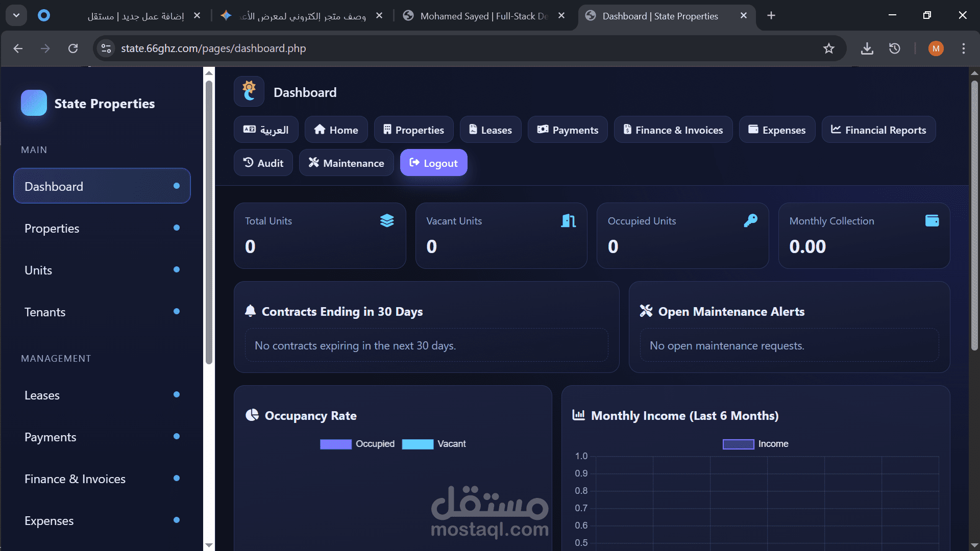This screenshot has height=551, width=980.
Task: Open Financial Reports from top navigation
Action: pyautogui.click(x=878, y=130)
